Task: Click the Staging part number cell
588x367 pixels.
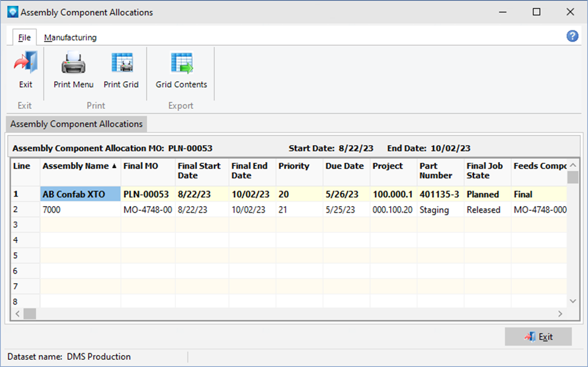Action: (x=441, y=210)
